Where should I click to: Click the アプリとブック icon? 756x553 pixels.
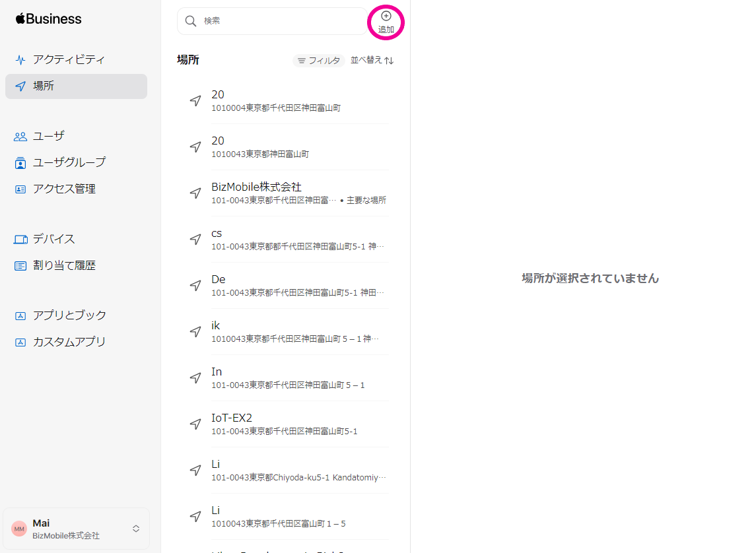point(20,316)
